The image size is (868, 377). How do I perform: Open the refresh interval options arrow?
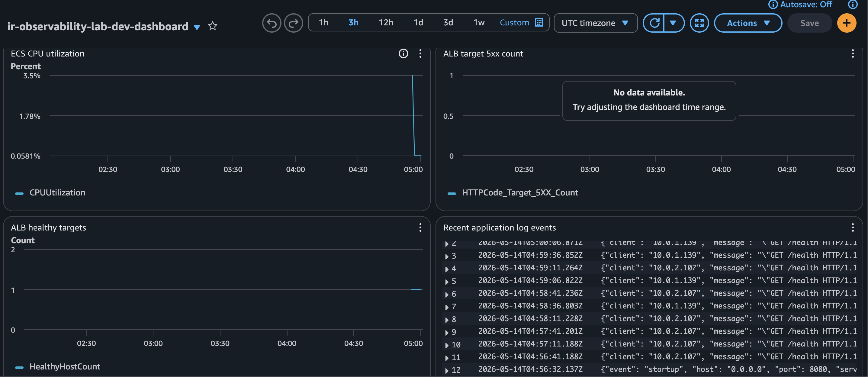click(x=674, y=23)
